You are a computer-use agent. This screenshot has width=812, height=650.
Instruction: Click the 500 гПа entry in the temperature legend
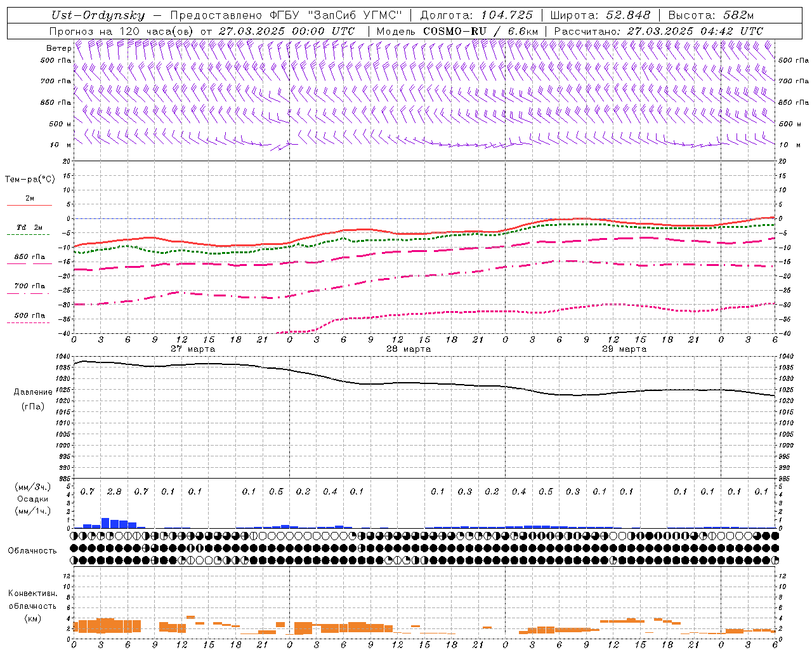coord(30,315)
